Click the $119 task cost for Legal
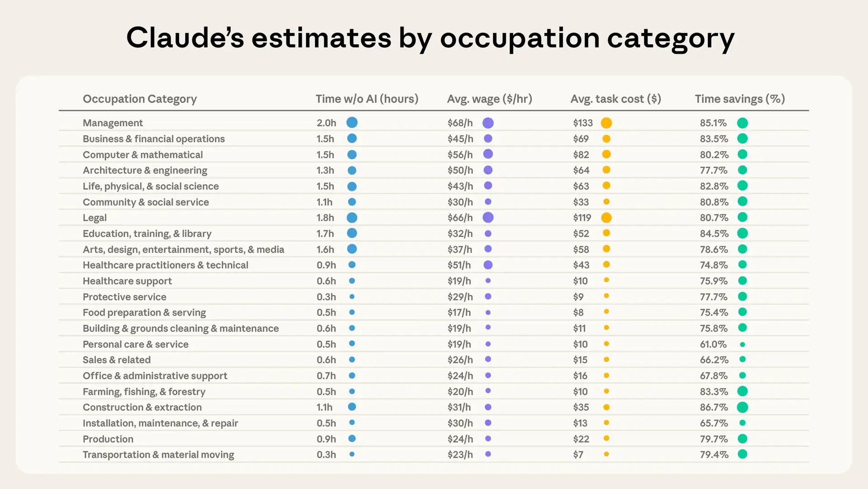The width and height of the screenshot is (868, 489). click(582, 218)
